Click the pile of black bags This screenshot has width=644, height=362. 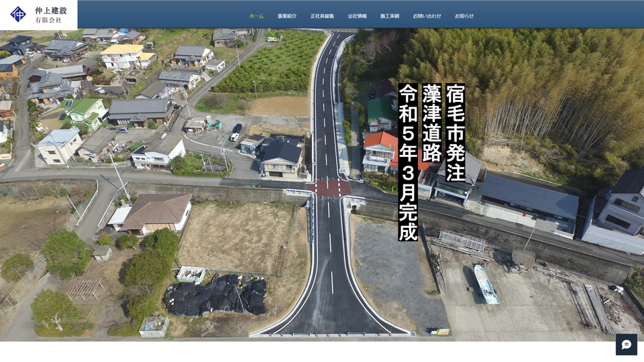click(216, 296)
